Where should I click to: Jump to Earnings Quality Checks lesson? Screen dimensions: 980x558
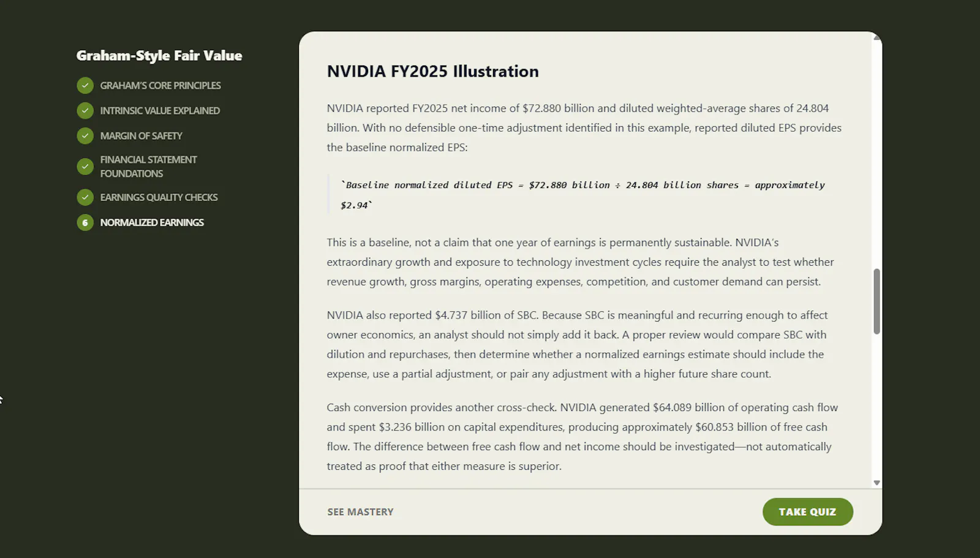[x=159, y=197]
